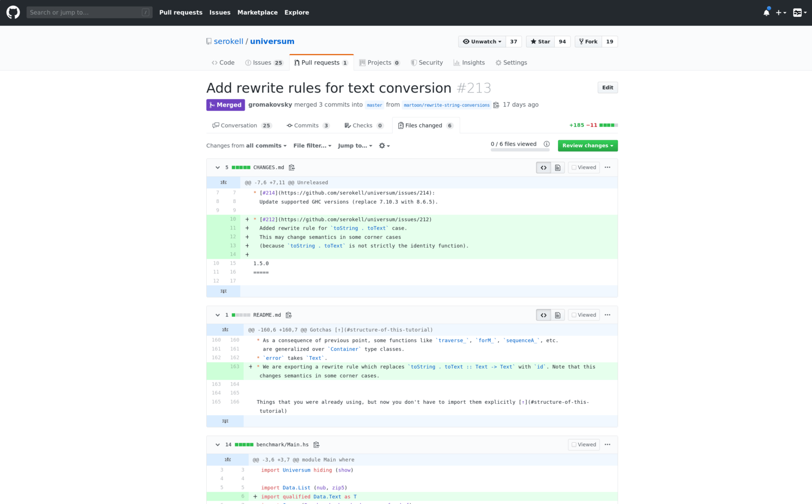This screenshot has width=812, height=504.
Task: Switch to the Checks tab
Action: pos(364,126)
